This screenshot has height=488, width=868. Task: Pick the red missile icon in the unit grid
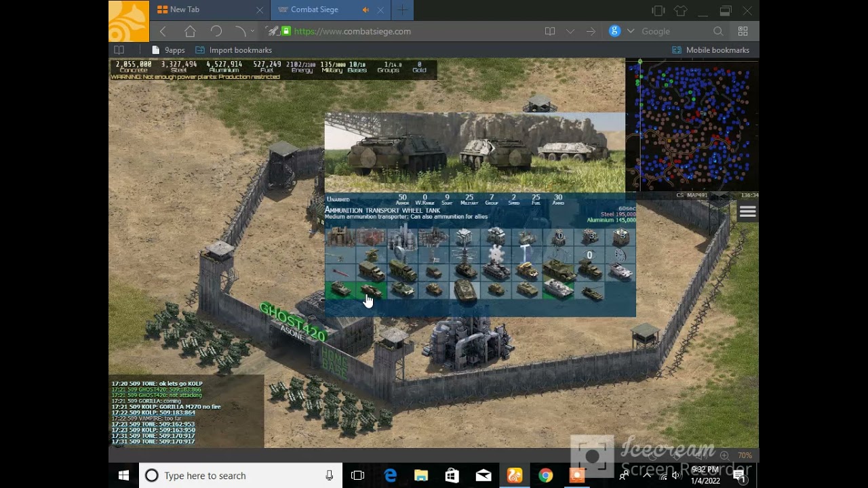[x=340, y=272]
